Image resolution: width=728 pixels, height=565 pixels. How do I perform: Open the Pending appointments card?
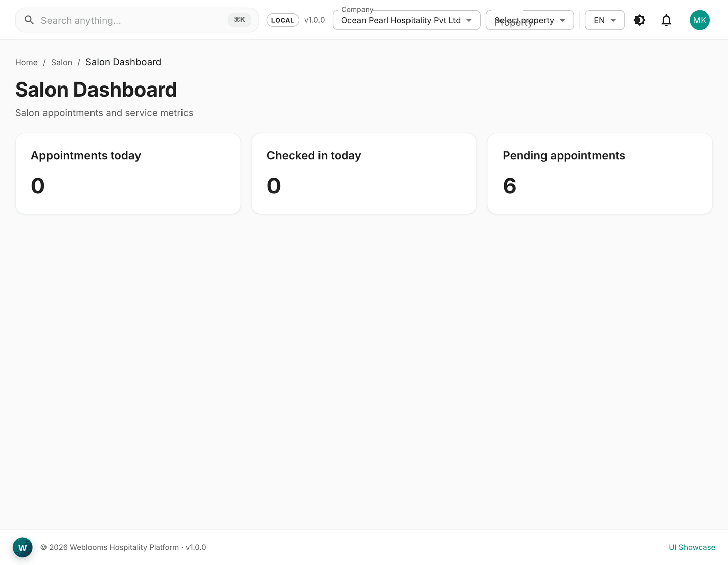(600, 173)
